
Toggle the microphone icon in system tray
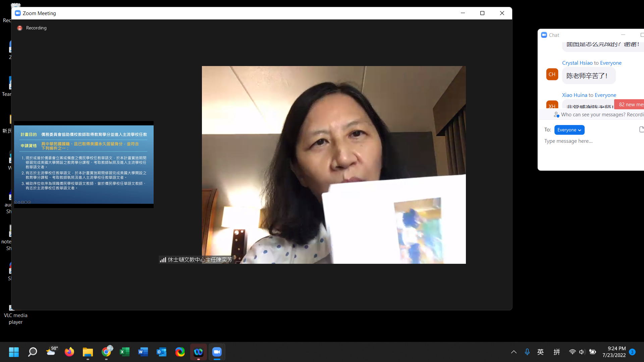(x=527, y=352)
